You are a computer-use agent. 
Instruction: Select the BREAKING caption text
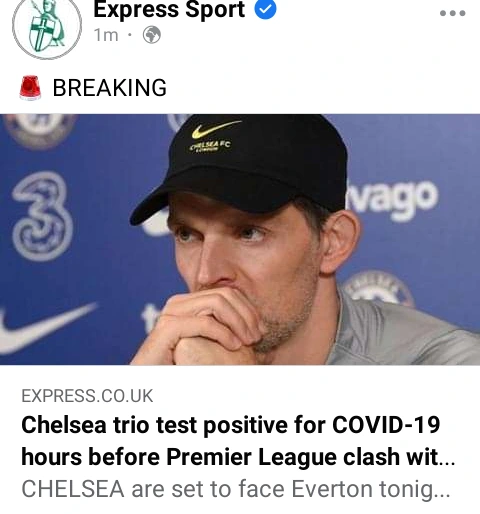point(110,88)
